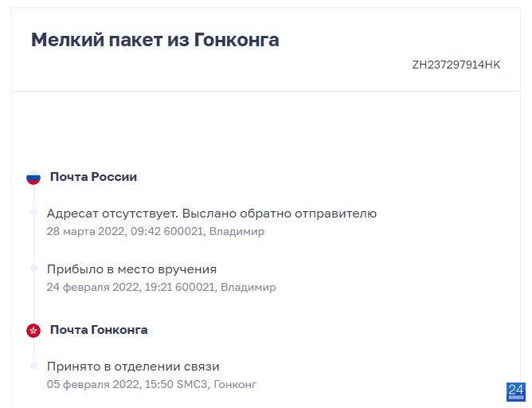Click 600021, Владимир under the 24 февраля entry
Viewport: 532px width, 408px height.
[225, 287]
